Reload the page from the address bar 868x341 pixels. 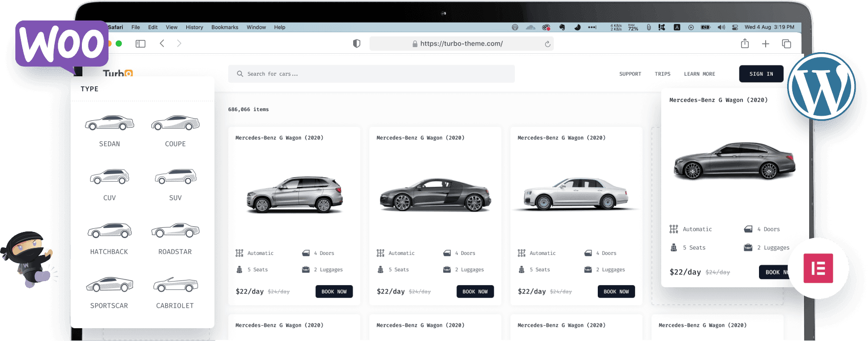pos(548,44)
